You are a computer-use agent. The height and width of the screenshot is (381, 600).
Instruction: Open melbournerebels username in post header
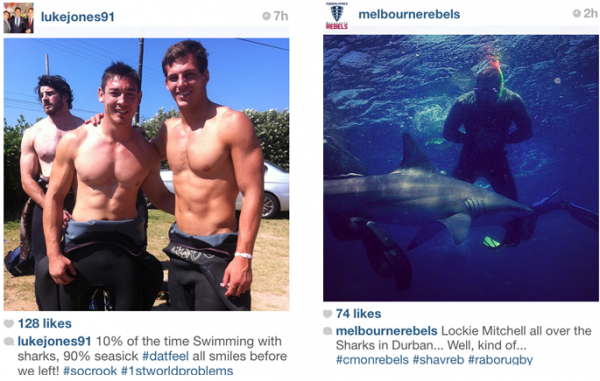409,14
